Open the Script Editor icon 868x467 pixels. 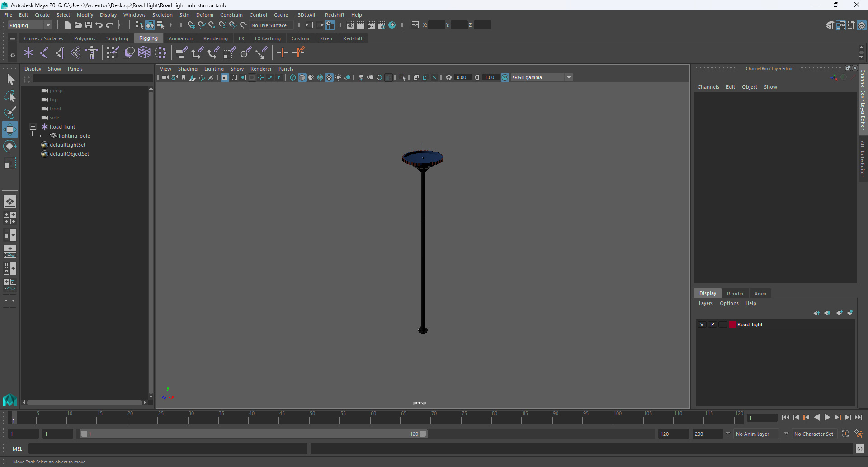pos(860,449)
